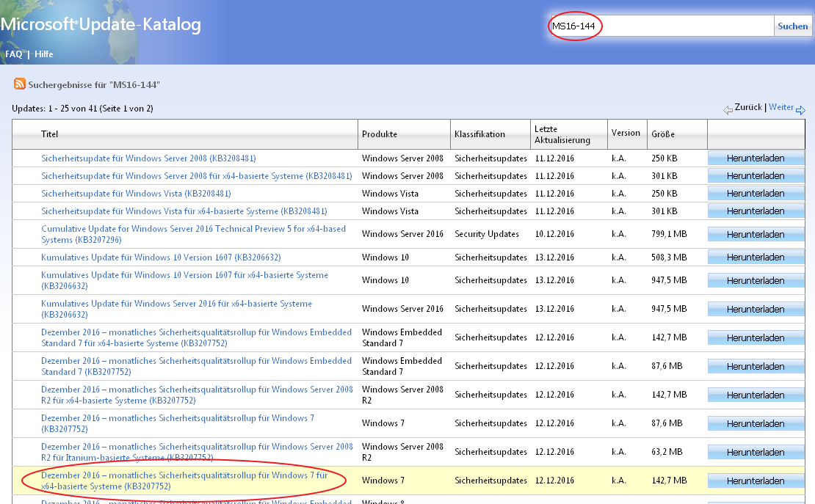Click the '10.12.2016' date cell
This screenshot has height=504, width=815.
point(554,234)
